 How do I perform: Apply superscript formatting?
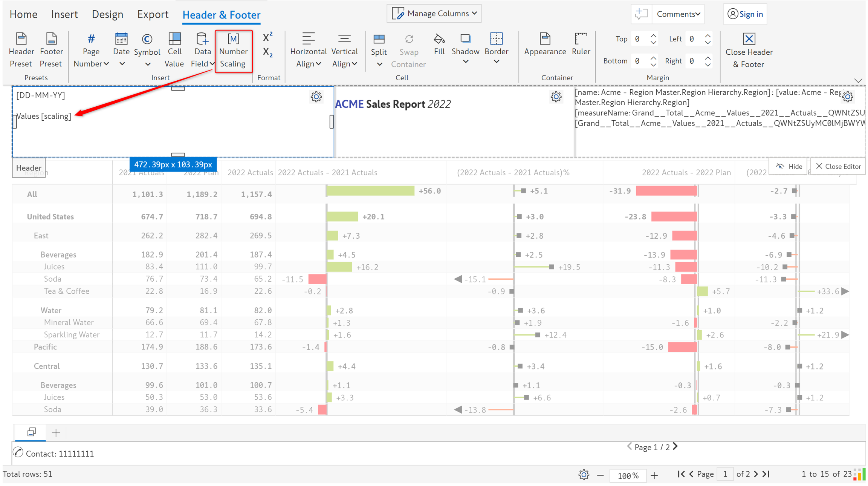(x=267, y=37)
